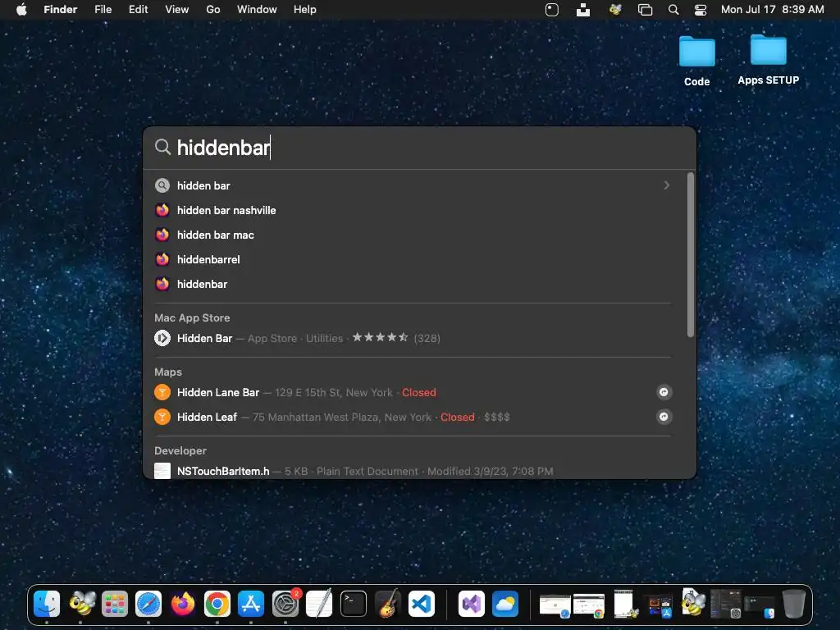The image size is (840, 630).
Task: Launch TextEdit from the Dock
Action: [x=319, y=605]
